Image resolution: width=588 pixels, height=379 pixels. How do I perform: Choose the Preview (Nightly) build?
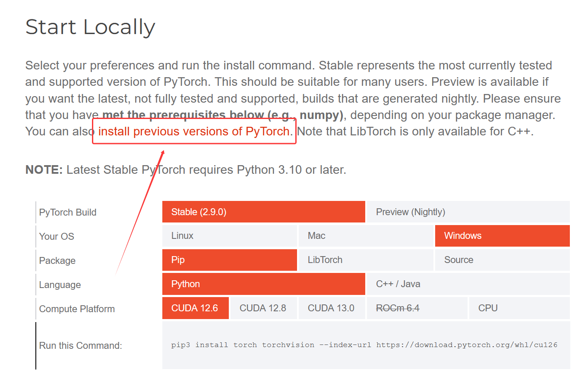(x=468, y=212)
